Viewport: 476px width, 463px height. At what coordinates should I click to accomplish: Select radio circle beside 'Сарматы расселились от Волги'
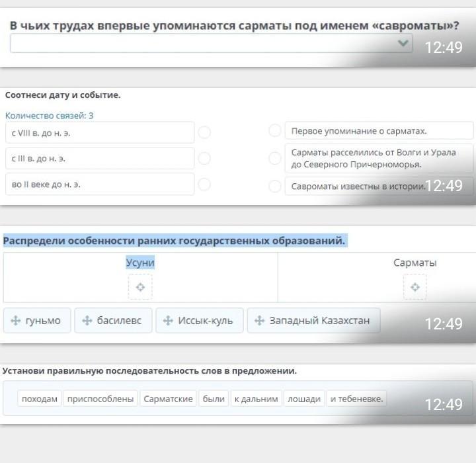[275, 158]
